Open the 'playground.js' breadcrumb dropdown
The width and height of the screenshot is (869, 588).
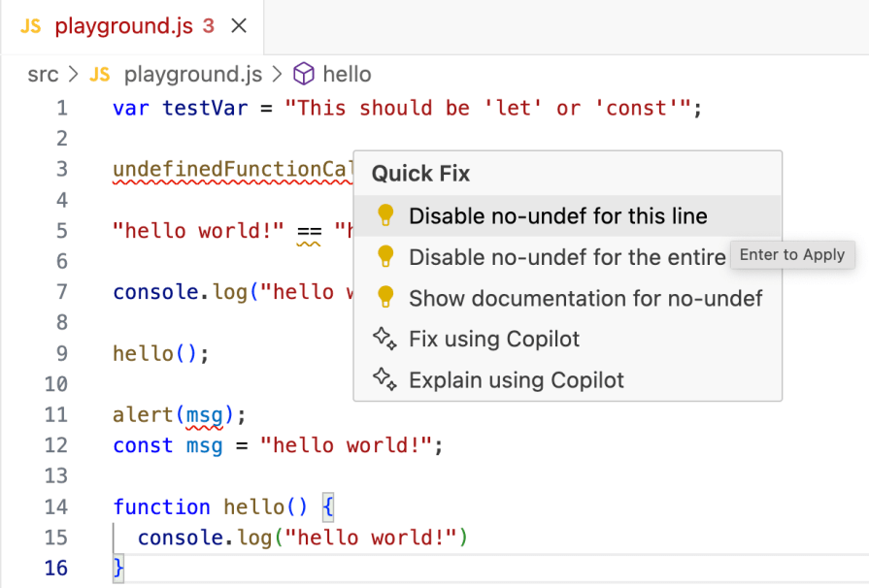click(192, 74)
